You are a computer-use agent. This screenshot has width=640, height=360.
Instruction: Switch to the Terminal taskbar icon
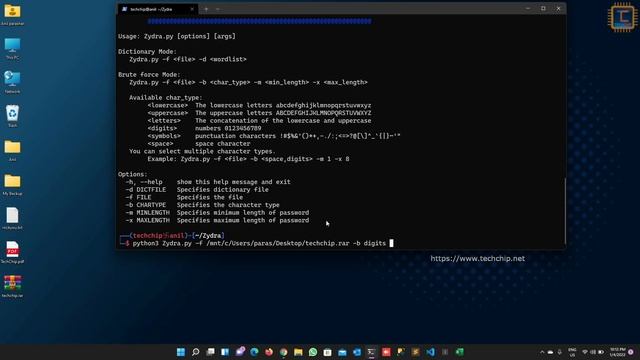coord(371,352)
